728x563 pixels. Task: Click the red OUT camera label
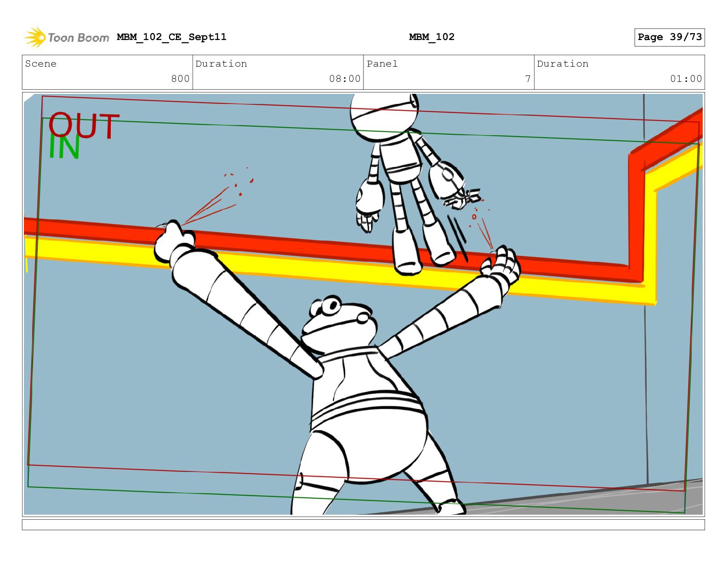[84, 126]
